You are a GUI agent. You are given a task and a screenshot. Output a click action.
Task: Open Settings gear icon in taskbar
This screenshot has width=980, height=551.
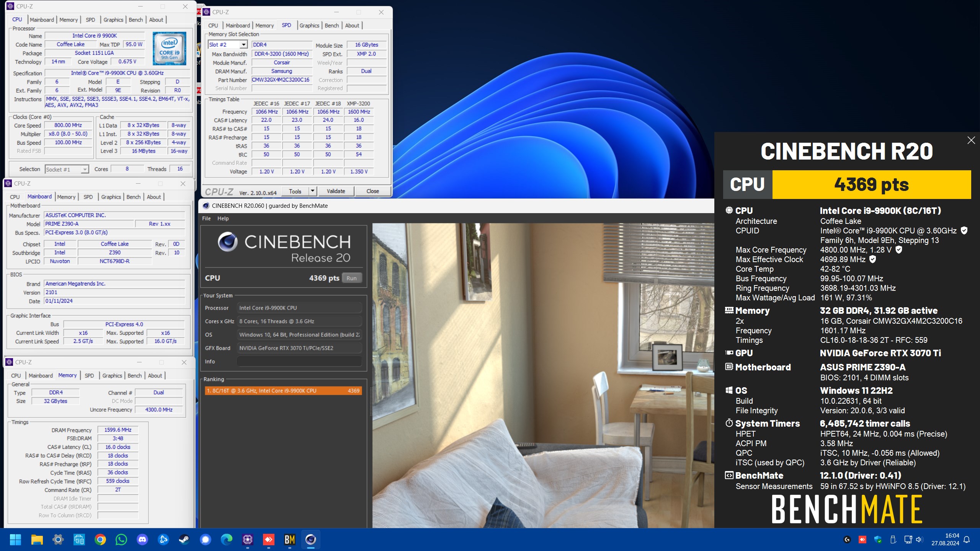click(x=58, y=540)
